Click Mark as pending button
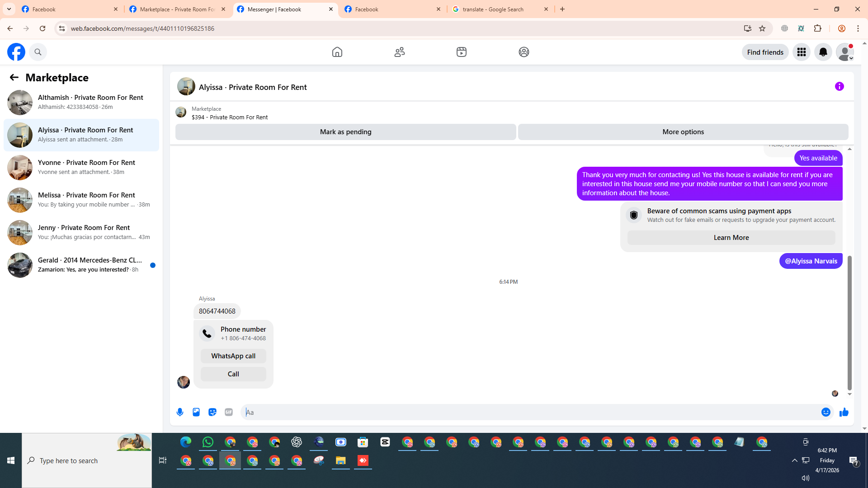The width and height of the screenshot is (868, 488). (x=345, y=132)
